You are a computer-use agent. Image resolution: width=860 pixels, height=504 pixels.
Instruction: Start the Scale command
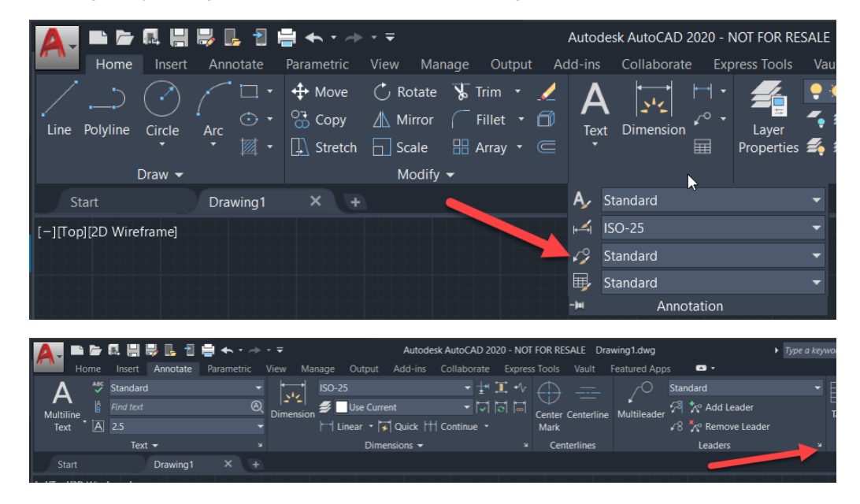(400, 147)
